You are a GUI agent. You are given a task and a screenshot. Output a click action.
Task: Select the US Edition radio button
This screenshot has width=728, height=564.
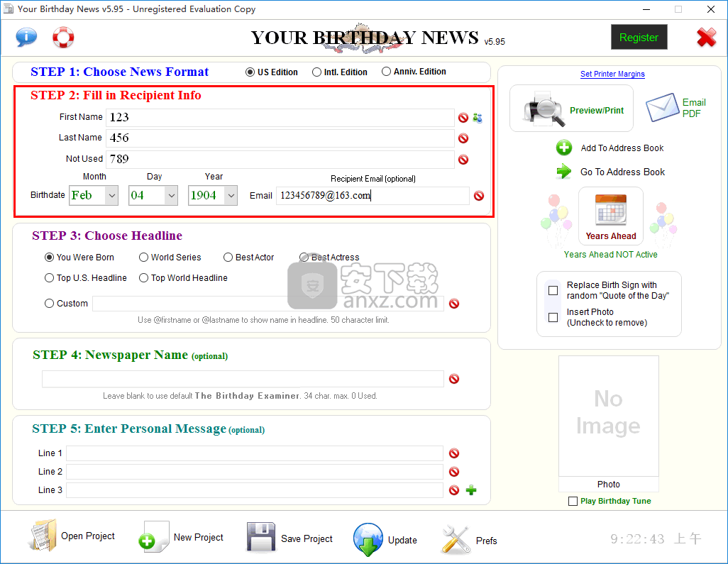click(250, 72)
